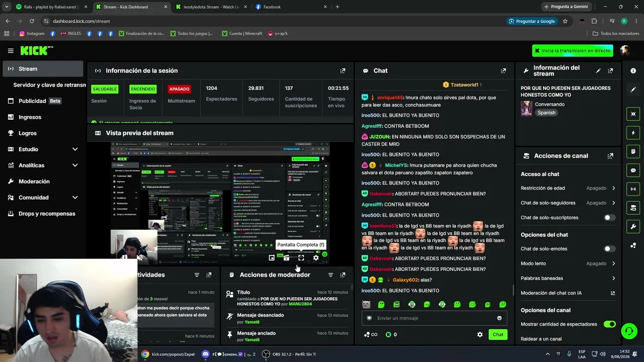Open the emoji picker in chat input
This screenshot has width=644, height=362.
(x=499, y=318)
